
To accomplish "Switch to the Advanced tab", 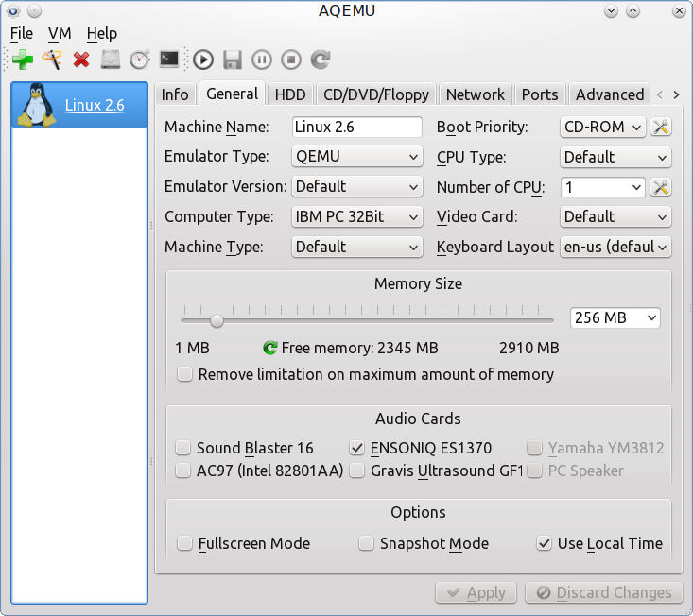I will pos(610,94).
